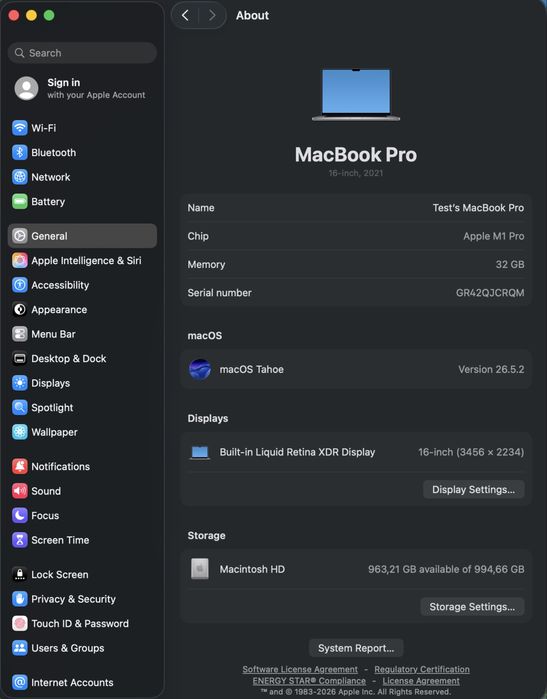The height and width of the screenshot is (699, 547).
Task: Open the Appearance icon
Action: [20, 309]
